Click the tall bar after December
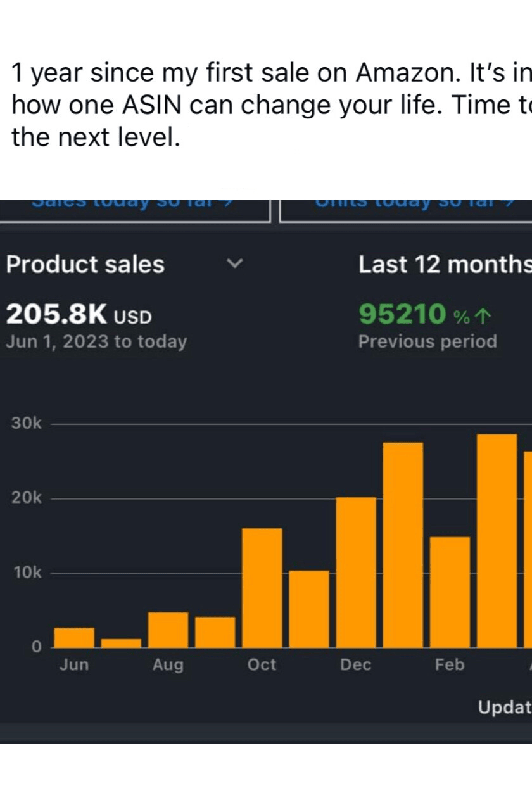 [403, 545]
